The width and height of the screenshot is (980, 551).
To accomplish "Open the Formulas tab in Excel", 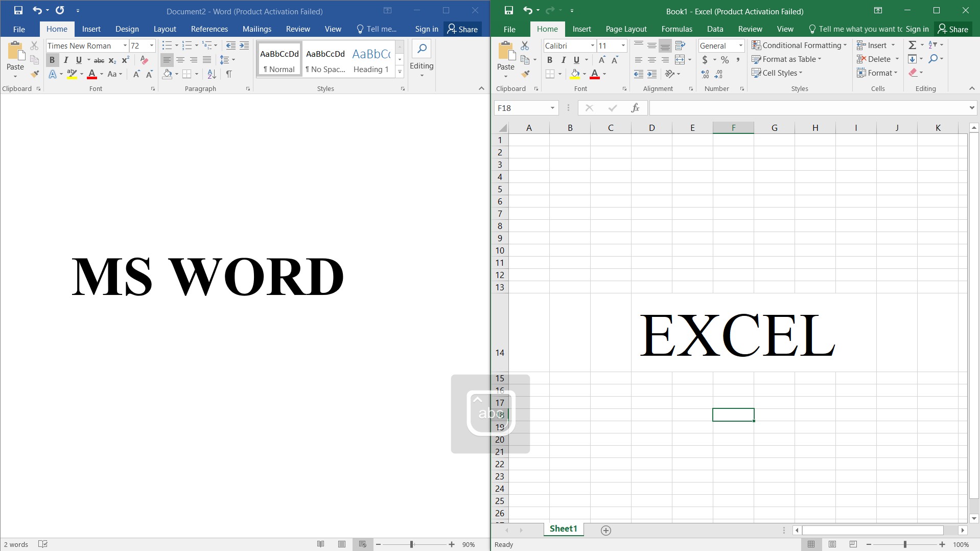I will pyautogui.click(x=676, y=29).
